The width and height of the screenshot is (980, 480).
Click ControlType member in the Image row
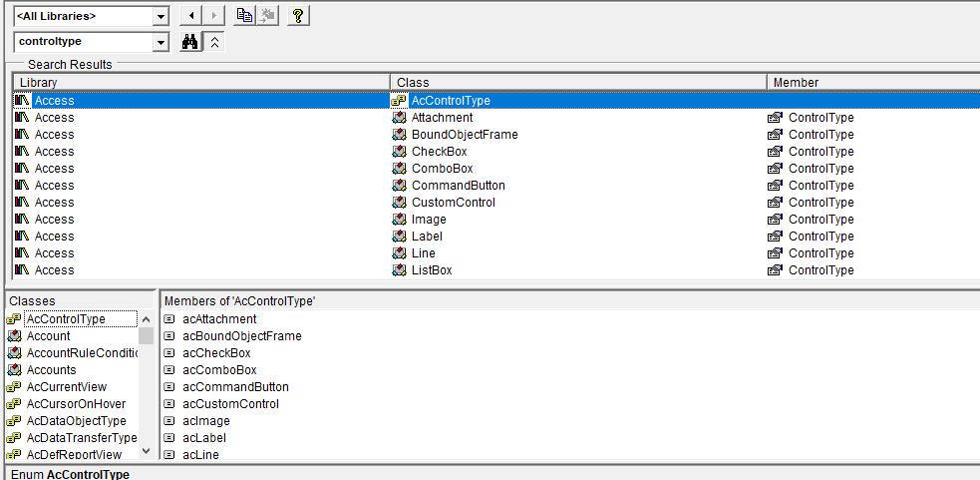click(820, 219)
